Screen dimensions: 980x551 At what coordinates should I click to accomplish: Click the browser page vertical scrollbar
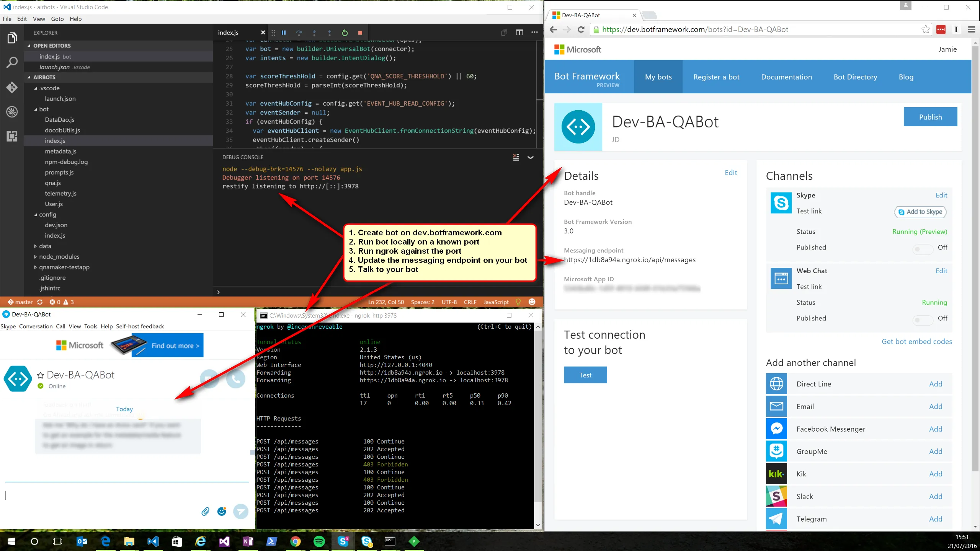coord(975,259)
